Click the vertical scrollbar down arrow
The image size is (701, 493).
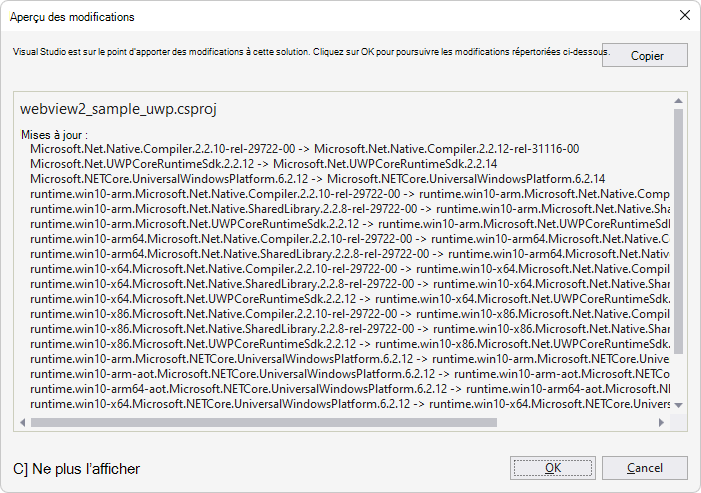tap(678, 405)
